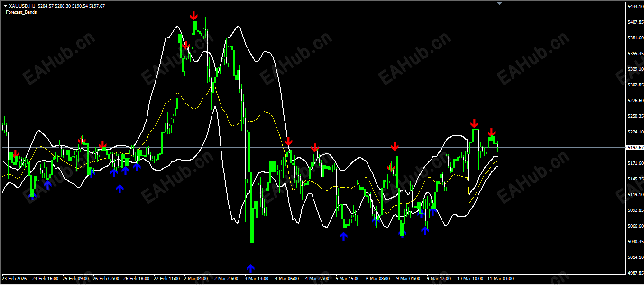Screen dimensions: 644x285
Task: Click price scale label 4987.85
Action: [x=635, y=273]
